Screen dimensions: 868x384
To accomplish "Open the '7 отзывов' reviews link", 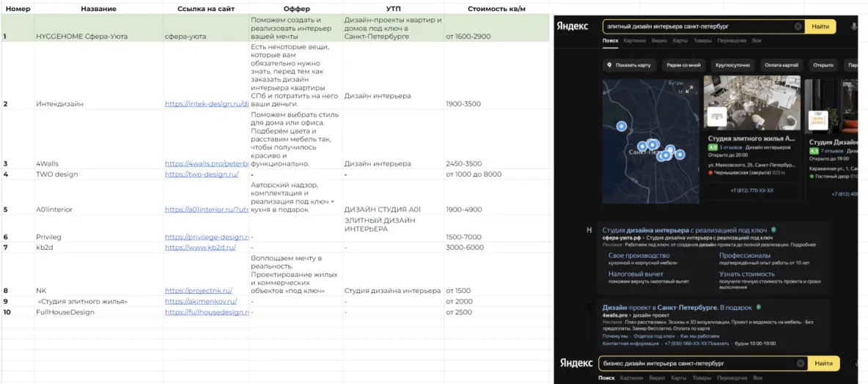I will pyautogui.click(x=831, y=150).
